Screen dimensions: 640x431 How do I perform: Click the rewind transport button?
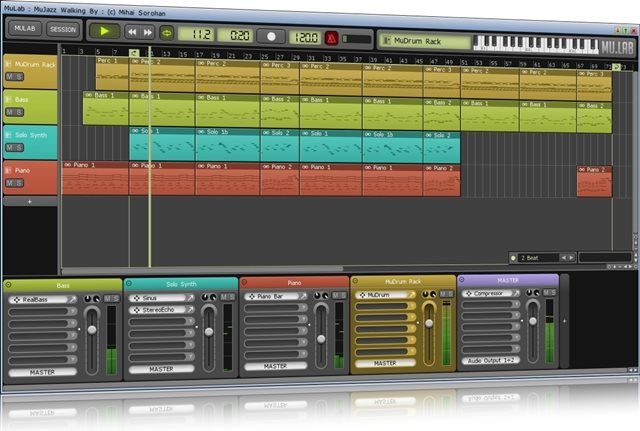[132, 32]
